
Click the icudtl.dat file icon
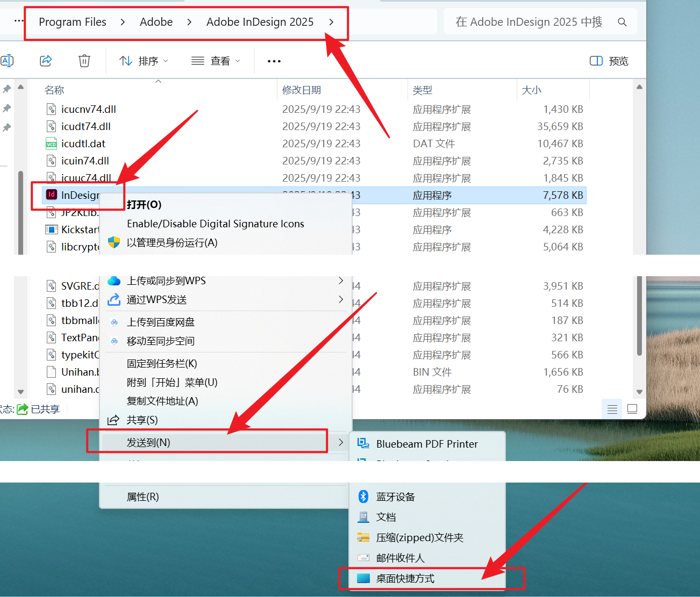52,143
